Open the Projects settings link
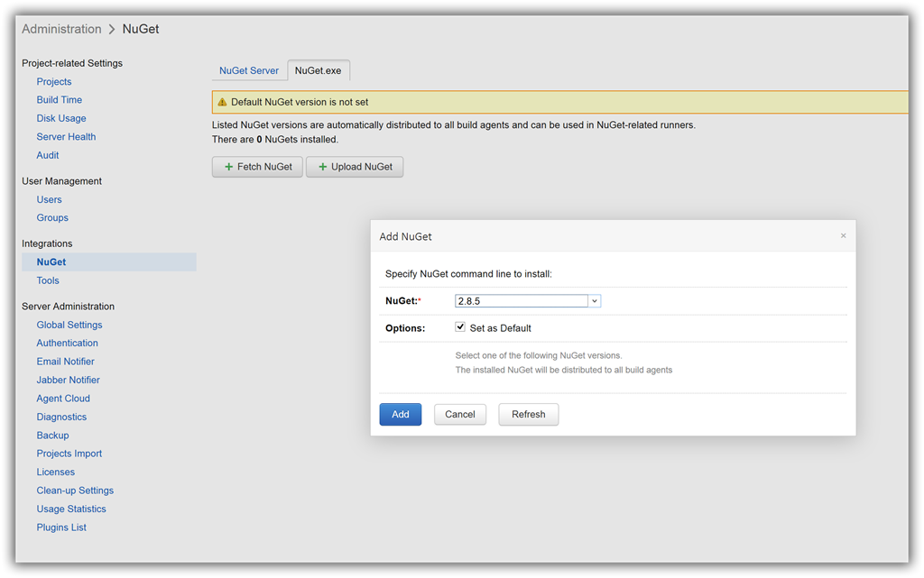Viewport: 924px width, 578px height. click(x=54, y=82)
